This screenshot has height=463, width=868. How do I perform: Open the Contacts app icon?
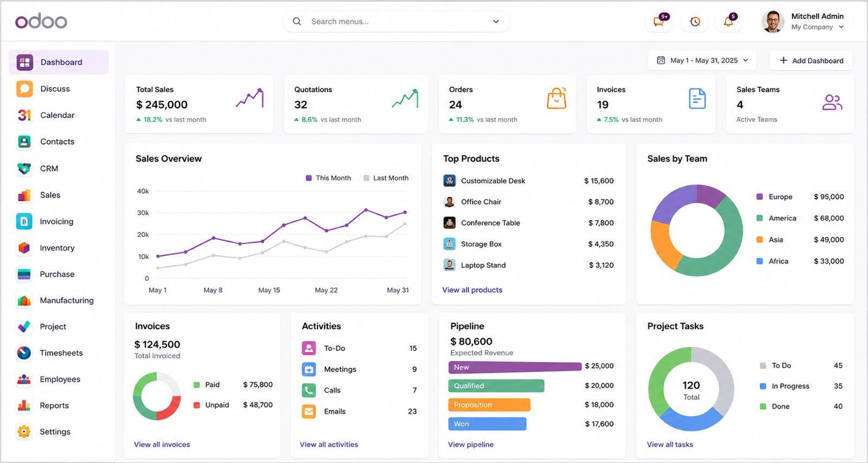click(24, 142)
